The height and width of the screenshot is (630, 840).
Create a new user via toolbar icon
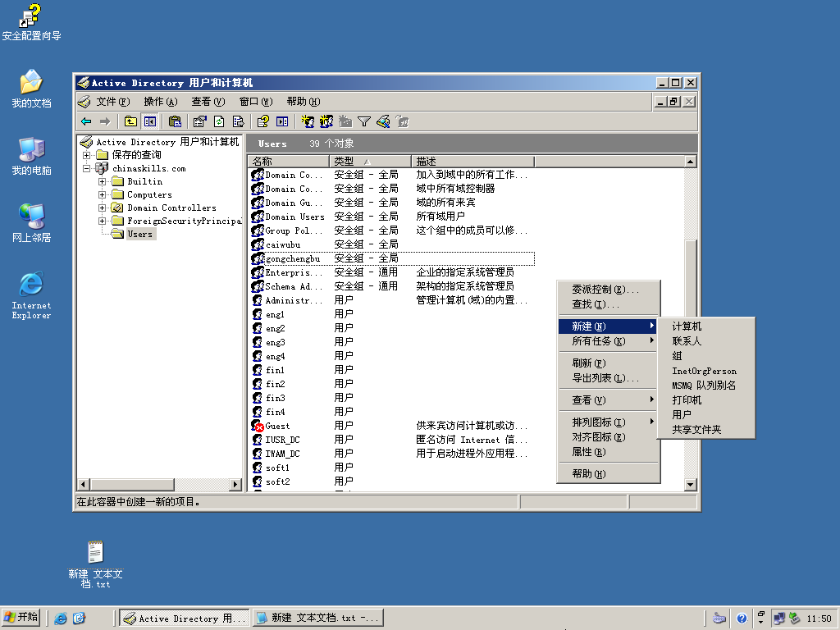pos(307,121)
